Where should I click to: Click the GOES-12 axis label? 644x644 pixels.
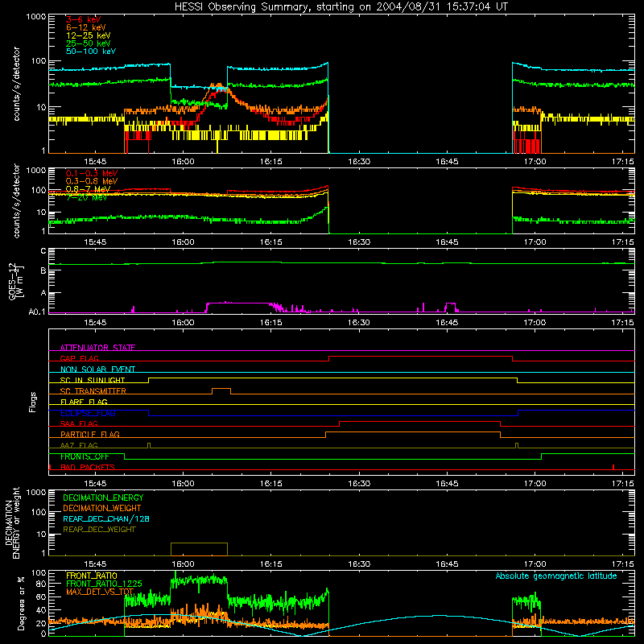(x=15, y=282)
